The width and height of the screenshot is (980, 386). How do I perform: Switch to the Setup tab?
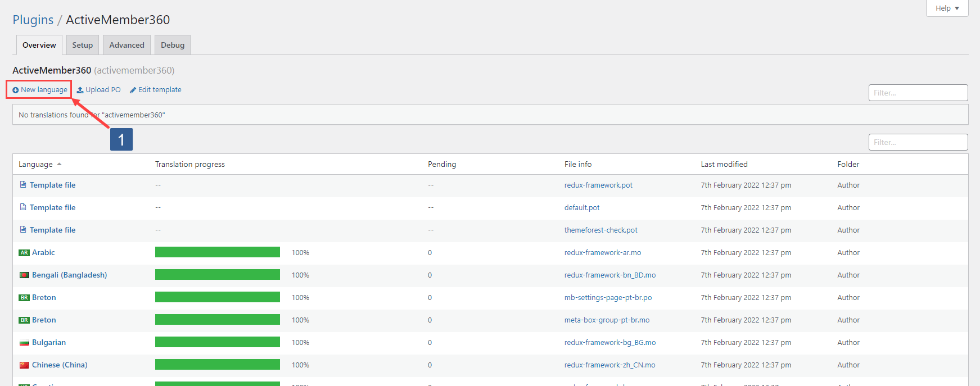[83, 46]
